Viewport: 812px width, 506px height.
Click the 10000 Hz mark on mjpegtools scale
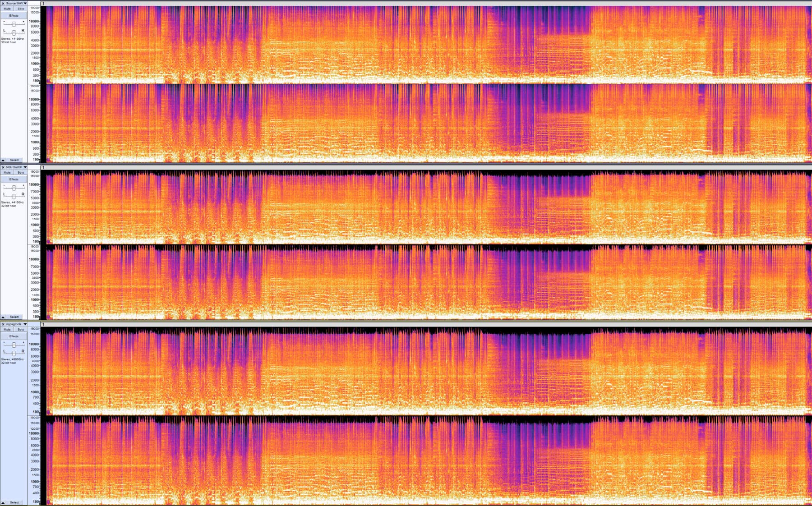[34, 344]
